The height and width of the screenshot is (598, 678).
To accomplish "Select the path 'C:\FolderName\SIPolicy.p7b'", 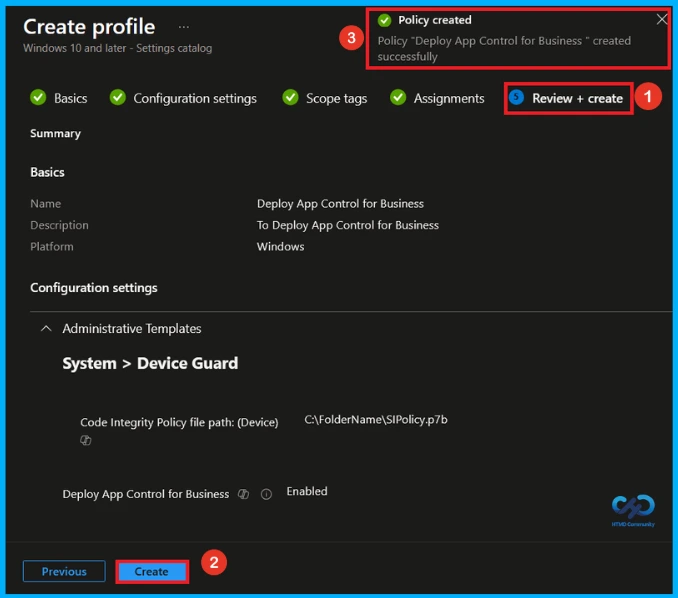I will (376, 420).
